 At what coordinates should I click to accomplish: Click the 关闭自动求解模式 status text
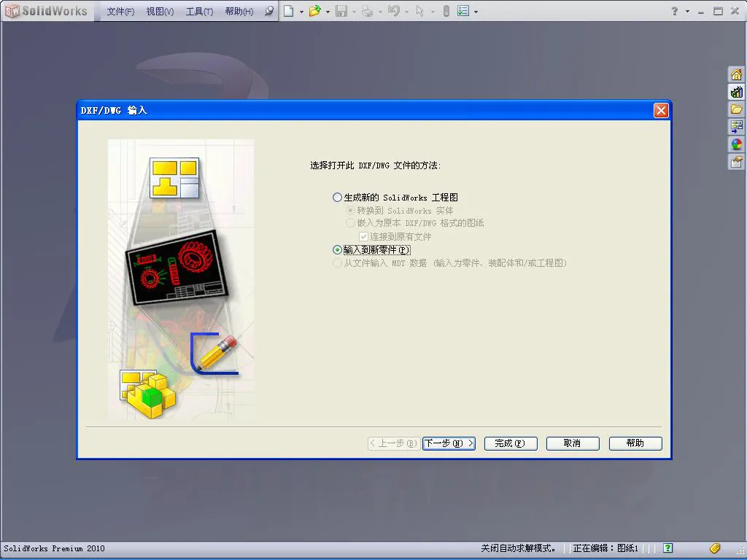coord(518,548)
